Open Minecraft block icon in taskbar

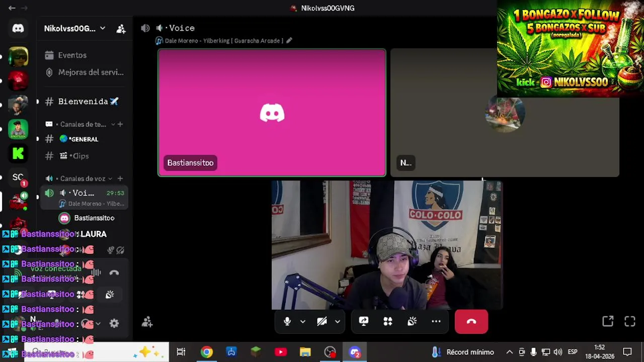click(x=256, y=352)
